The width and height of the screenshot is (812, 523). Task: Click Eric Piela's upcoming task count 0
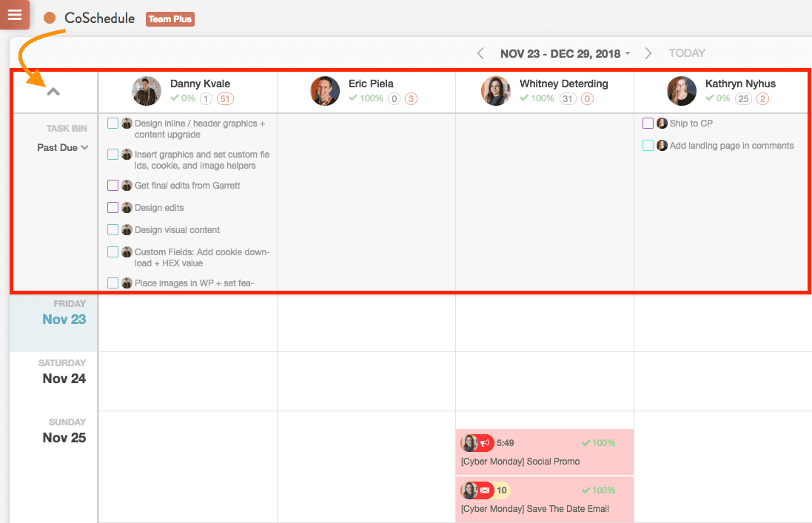[x=394, y=99]
